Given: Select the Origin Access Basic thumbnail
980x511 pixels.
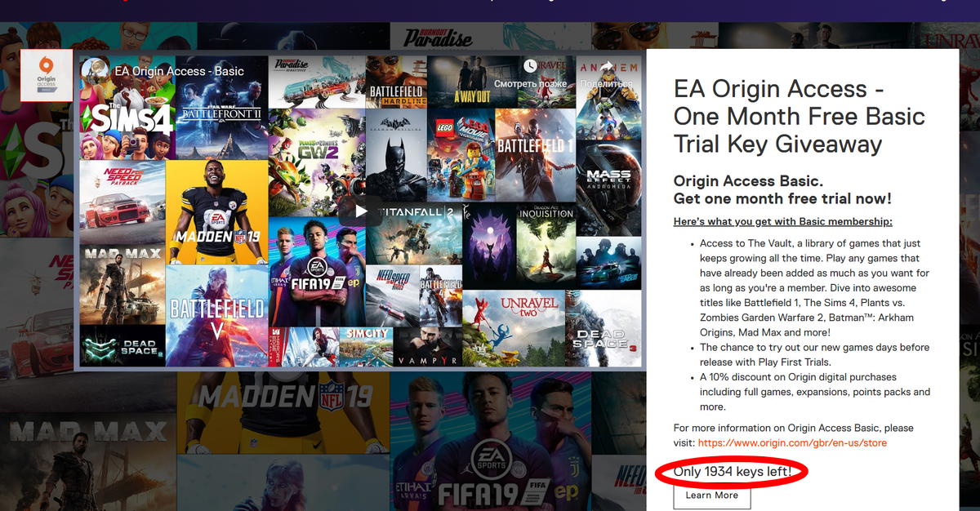Looking at the screenshot, I should pyautogui.click(x=46, y=76).
